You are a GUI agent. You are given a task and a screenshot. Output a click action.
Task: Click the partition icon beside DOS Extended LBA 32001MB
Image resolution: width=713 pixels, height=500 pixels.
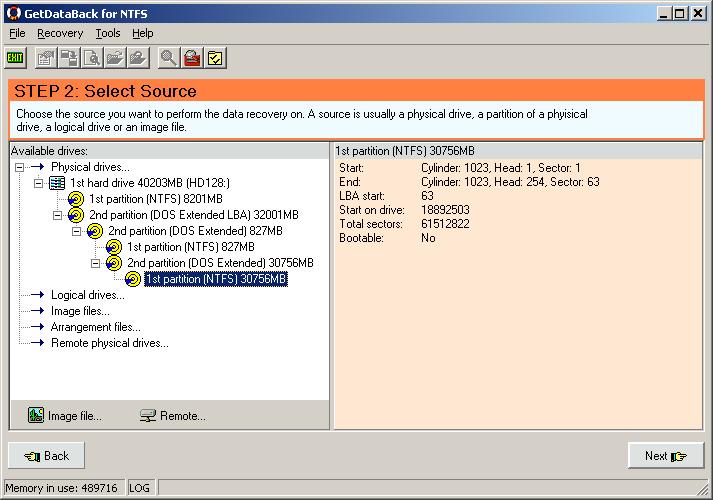pyautogui.click(x=76, y=215)
